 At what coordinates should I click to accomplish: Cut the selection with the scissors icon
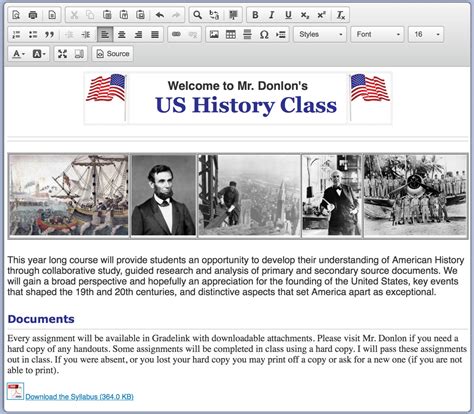tap(74, 15)
